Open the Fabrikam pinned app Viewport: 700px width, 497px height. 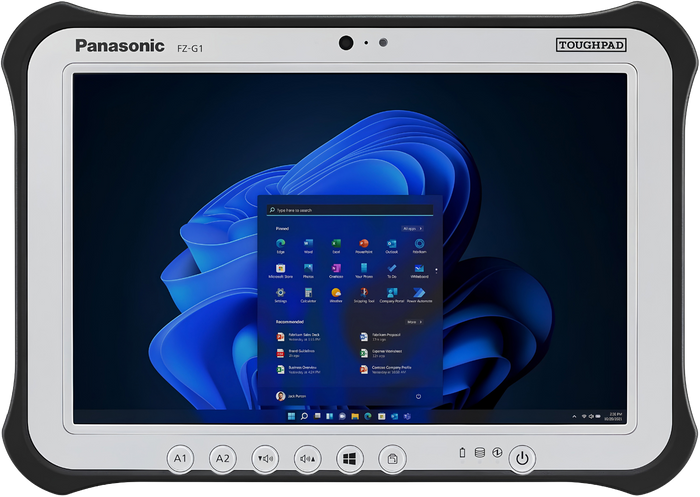(x=419, y=246)
